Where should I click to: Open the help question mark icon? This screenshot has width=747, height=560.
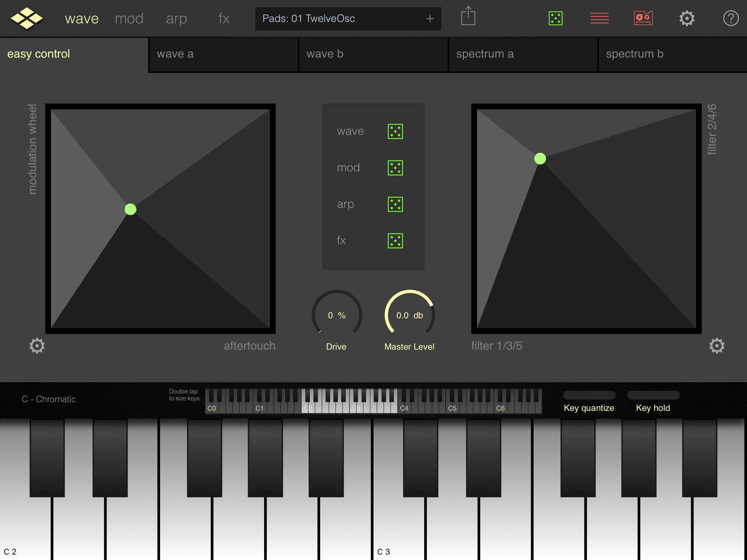pos(731,18)
